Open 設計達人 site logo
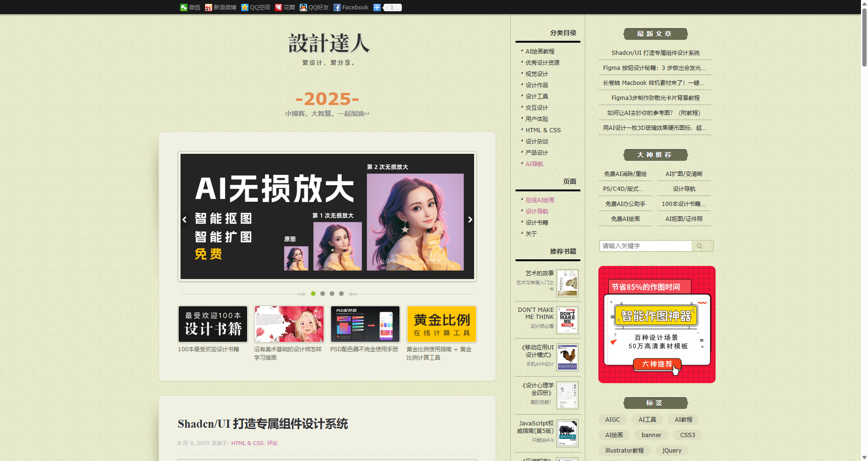The width and height of the screenshot is (868, 461). point(329,44)
